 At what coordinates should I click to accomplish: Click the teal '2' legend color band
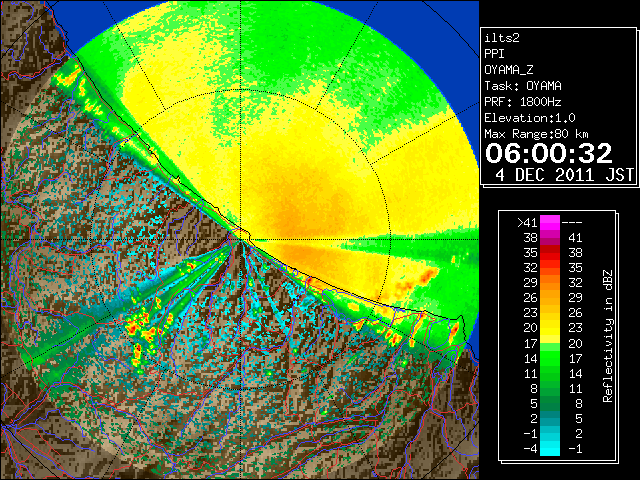[x=550, y=418]
